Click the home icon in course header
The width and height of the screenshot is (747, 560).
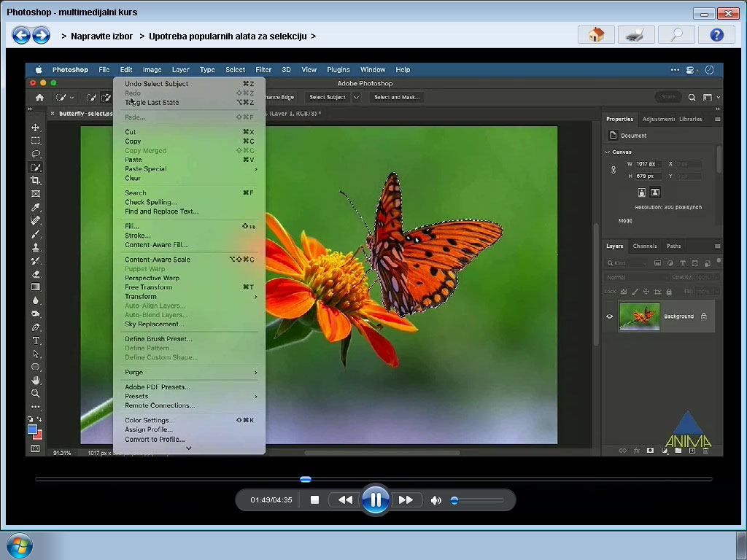point(596,35)
